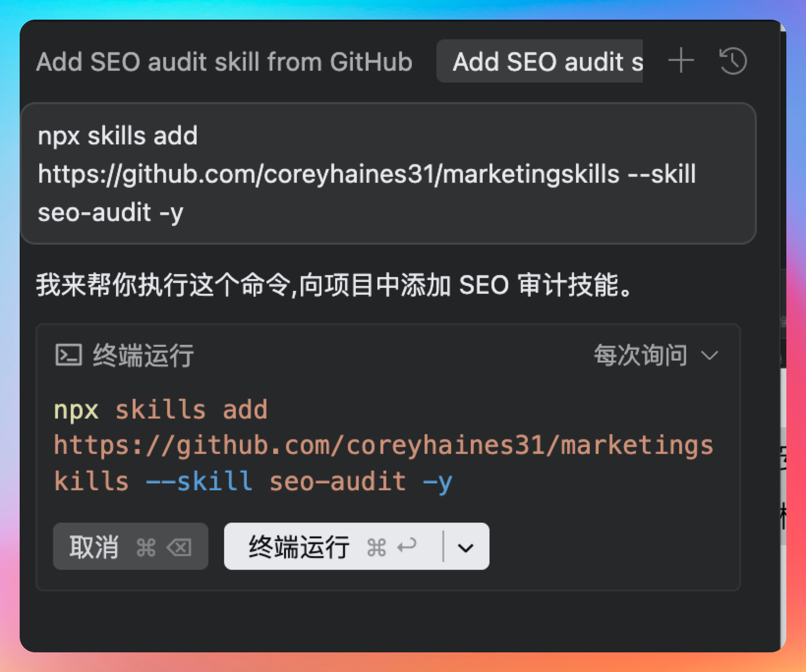Click the blue "--skill" flag in code block

coord(200,481)
